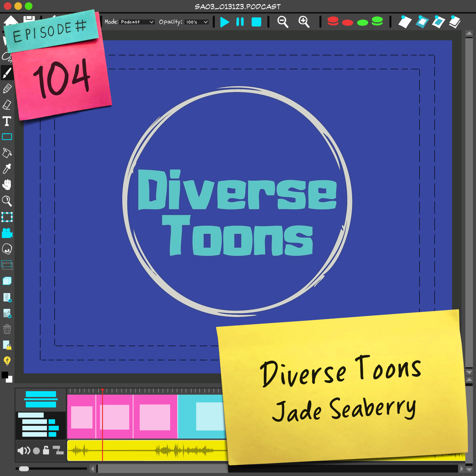
Task: Click the Zoom In magnifier
Action: tap(304, 22)
